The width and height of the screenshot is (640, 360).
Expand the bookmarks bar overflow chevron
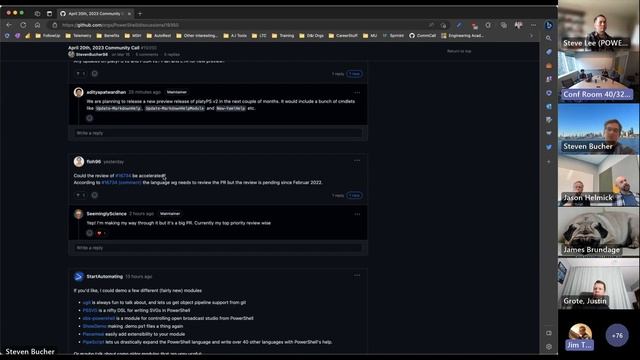(x=531, y=36)
